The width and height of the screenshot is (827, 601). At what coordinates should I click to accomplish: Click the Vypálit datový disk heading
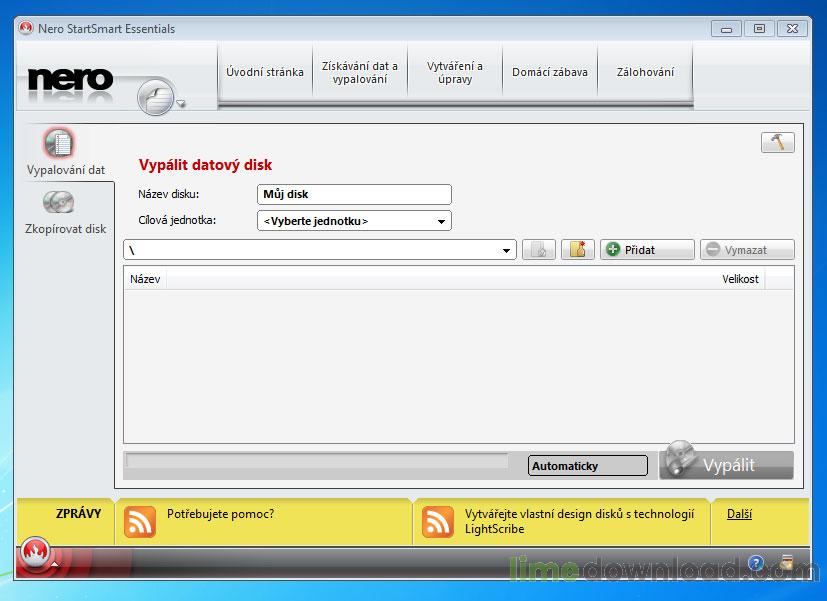205,164
